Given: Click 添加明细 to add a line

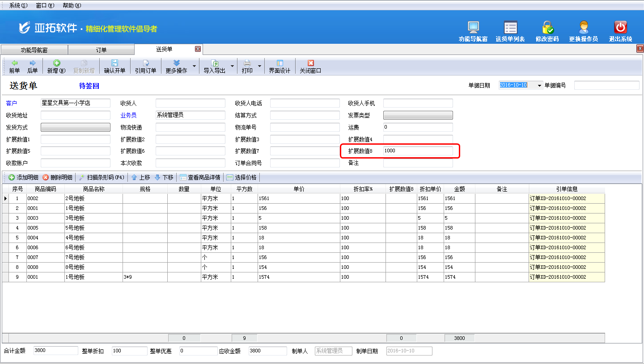Looking at the screenshot, I should tap(24, 177).
